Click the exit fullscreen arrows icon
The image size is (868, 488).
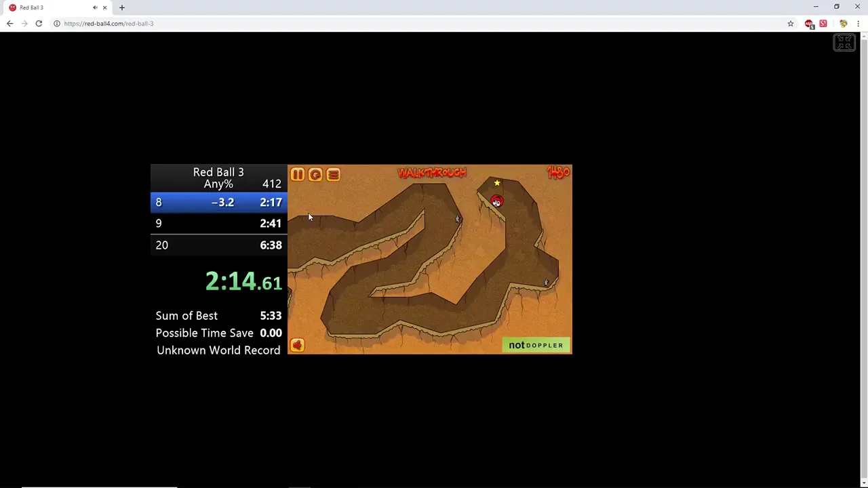tap(844, 43)
